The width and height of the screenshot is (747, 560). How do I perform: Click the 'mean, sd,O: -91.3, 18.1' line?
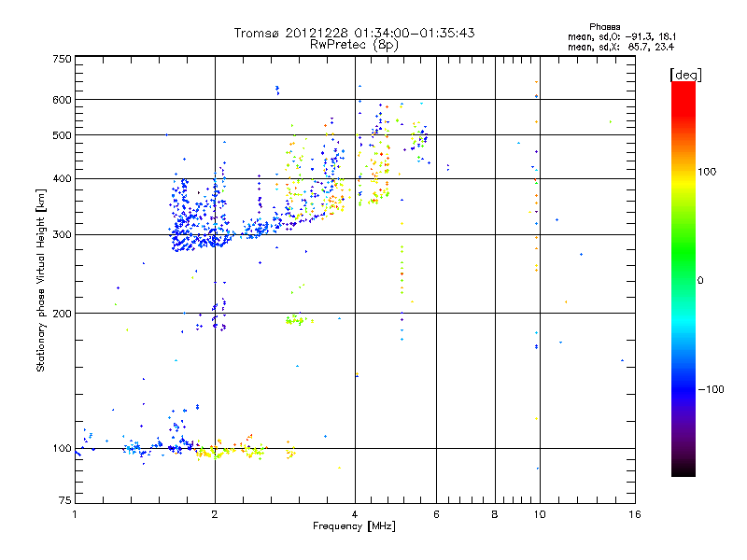tap(621, 36)
